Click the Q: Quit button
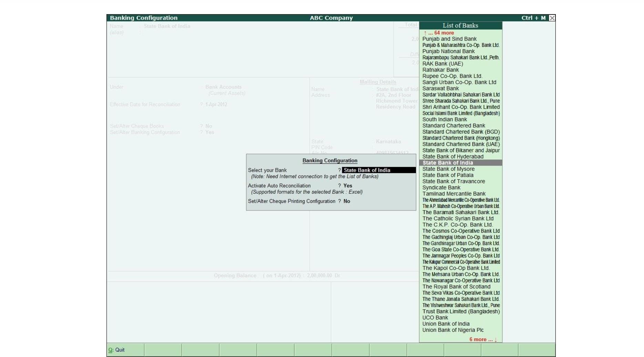The image size is (644, 357). [117, 350]
